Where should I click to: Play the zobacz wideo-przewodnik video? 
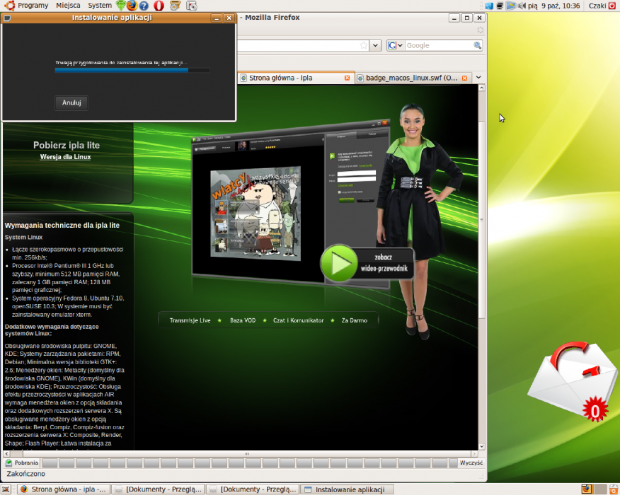[339, 263]
